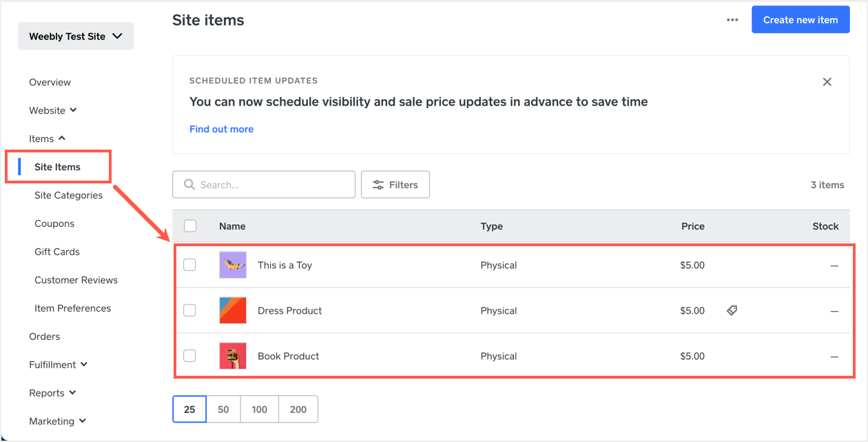Open the Dress Product thumbnail image

point(233,311)
